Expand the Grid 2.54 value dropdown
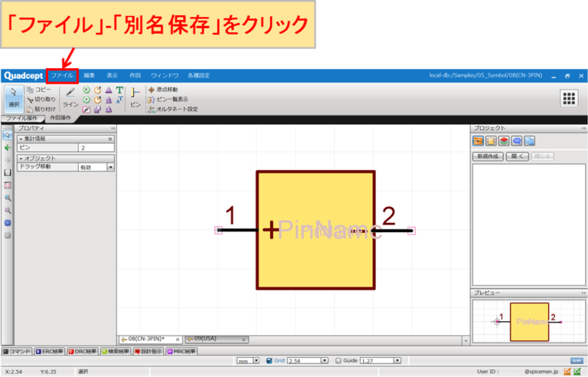588x377 pixels. click(x=325, y=360)
